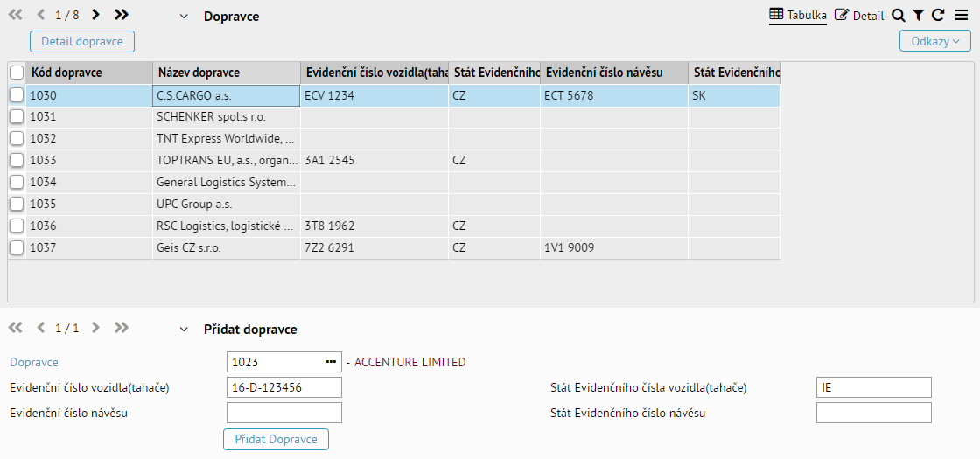
Task: Select the TOPTRANS EU, a.s. cell
Action: click(227, 161)
